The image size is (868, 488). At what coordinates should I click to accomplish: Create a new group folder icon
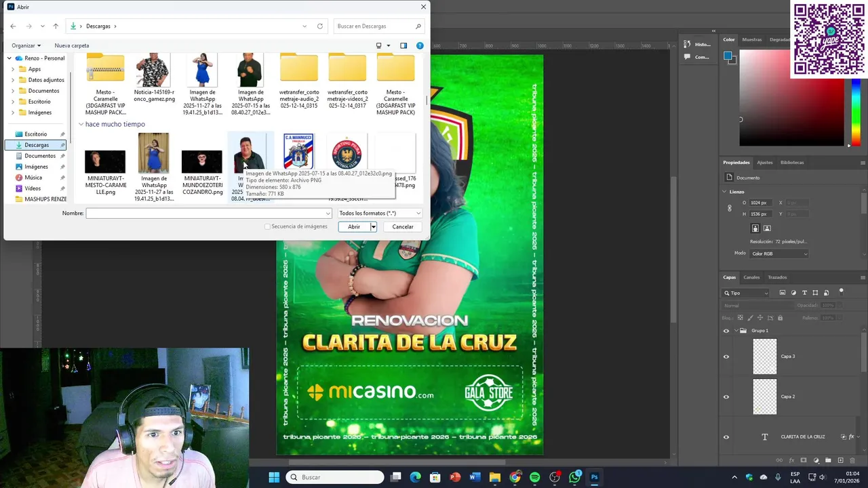(x=828, y=461)
